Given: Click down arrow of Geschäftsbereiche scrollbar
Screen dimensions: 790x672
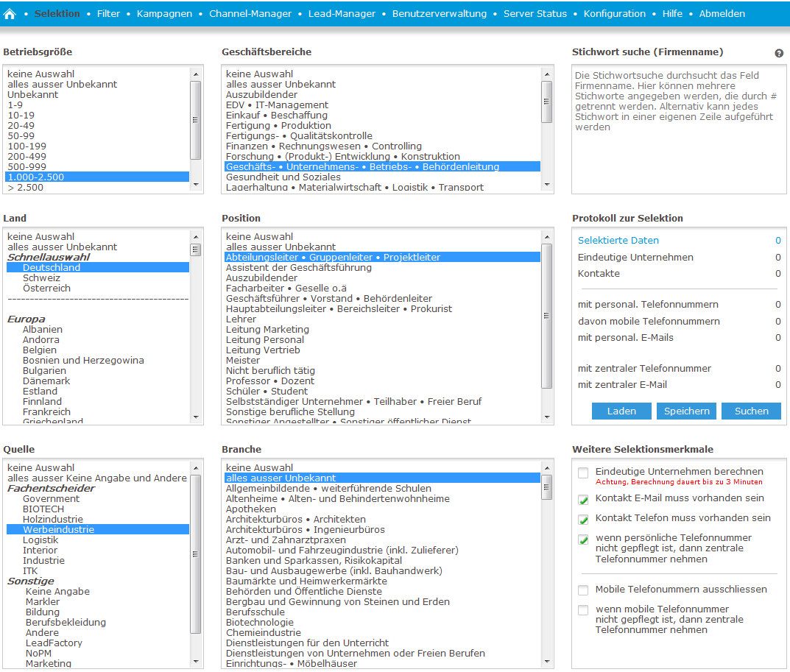Looking at the screenshot, I should [x=546, y=185].
